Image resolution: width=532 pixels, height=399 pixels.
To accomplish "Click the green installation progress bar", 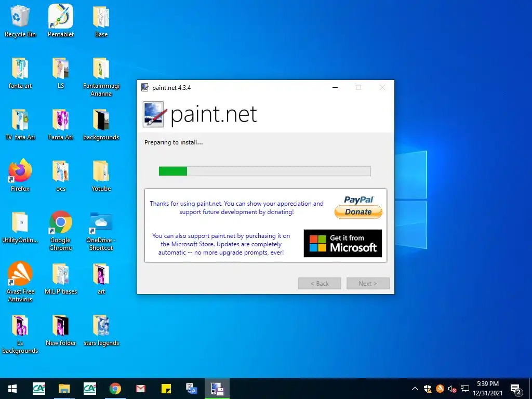I will tap(264, 171).
